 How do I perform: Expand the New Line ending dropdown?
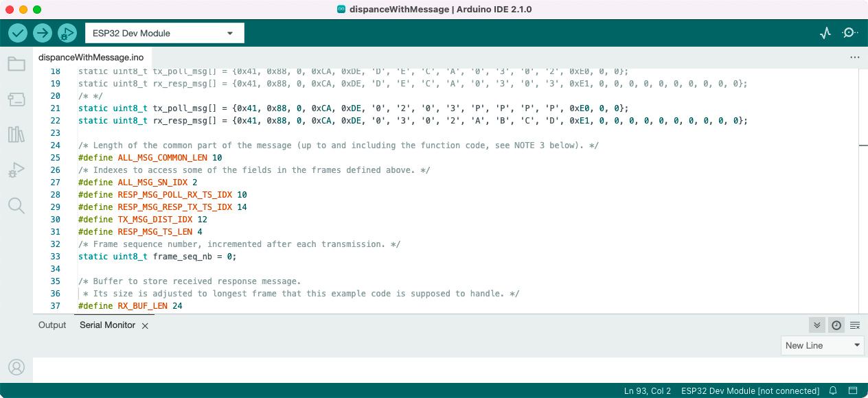click(823, 345)
